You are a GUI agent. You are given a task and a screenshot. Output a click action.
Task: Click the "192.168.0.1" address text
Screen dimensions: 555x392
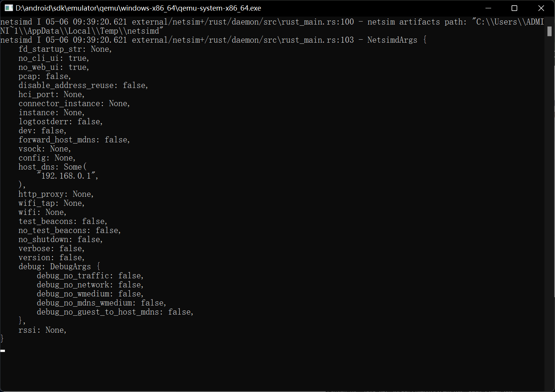66,176
